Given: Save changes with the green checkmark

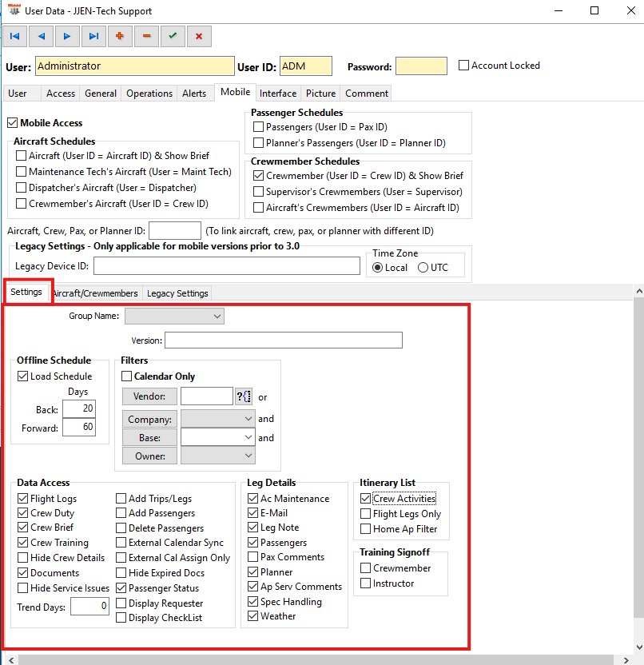Looking at the screenshot, I should [172, 36].
